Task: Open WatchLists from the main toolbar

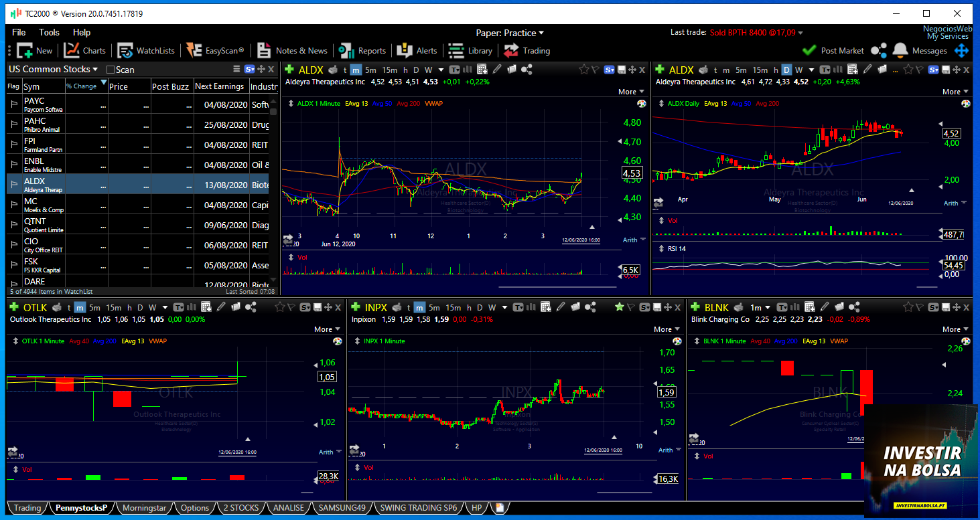Action: 145,50
